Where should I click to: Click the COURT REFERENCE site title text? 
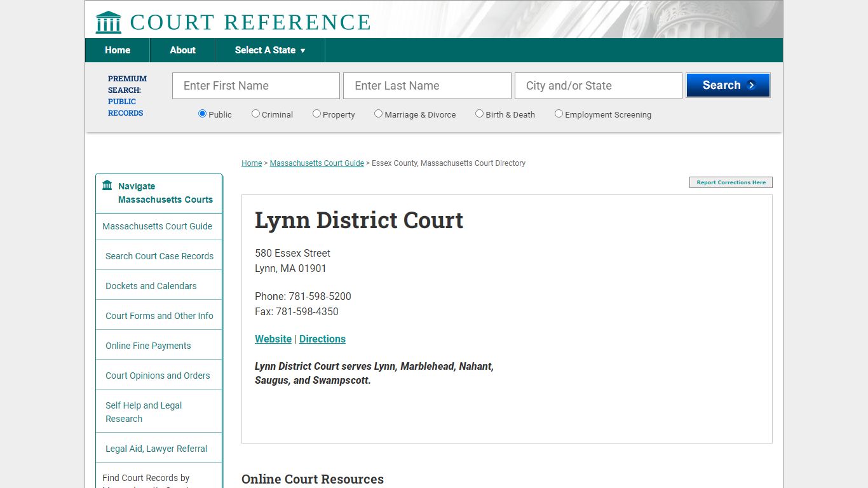click(x=250, y=22)
